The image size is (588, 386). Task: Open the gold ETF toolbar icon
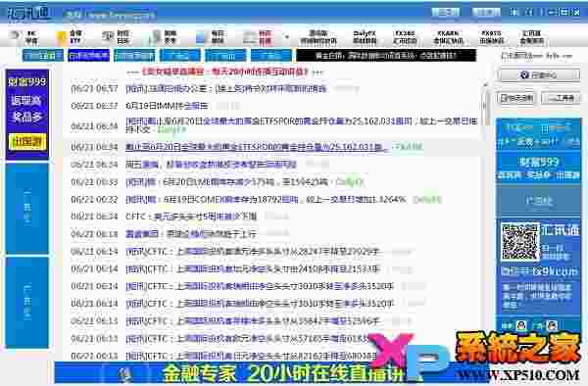click(x=69, y=36)
